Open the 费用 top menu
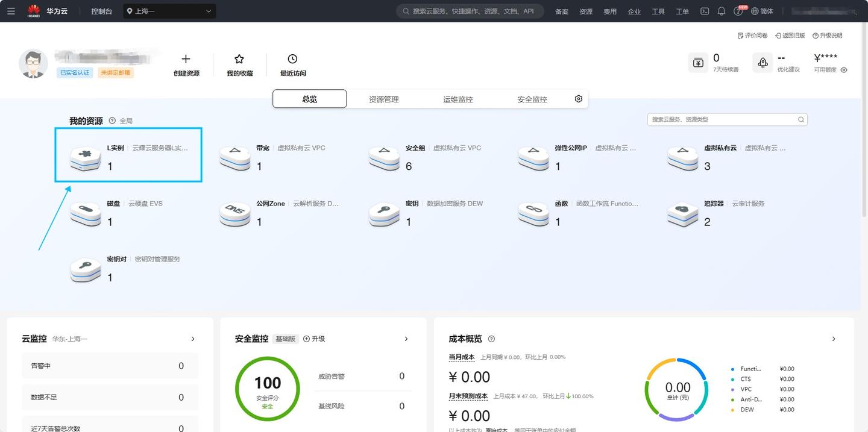868x432 pixels. (610, 11)
